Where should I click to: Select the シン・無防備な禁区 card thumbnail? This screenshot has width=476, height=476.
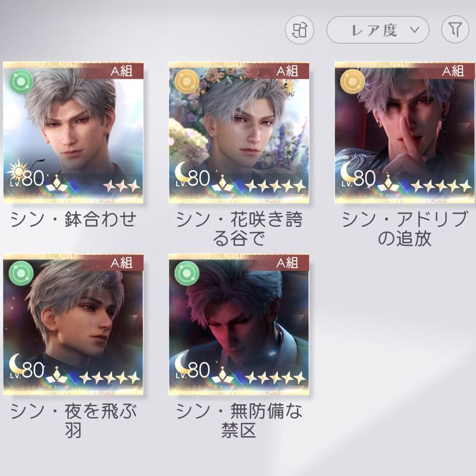(x=239, y=324)
